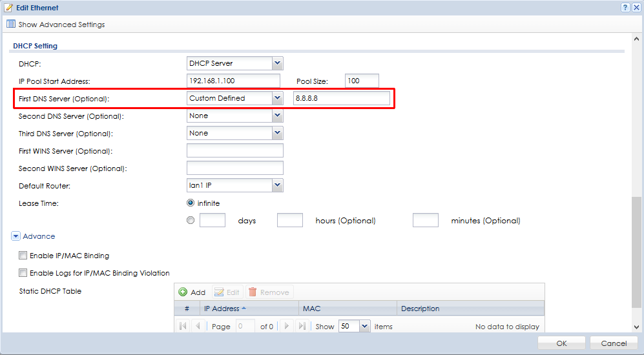Click the help question mark icon
This screenshot has width=644, height=355.
pyautogui.click(x=625, y=7)
